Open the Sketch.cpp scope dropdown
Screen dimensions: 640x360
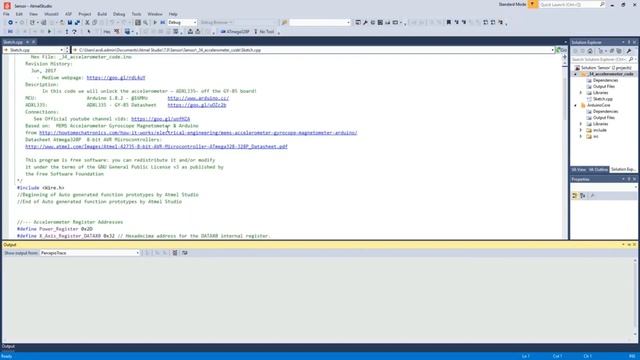point(34,50)
